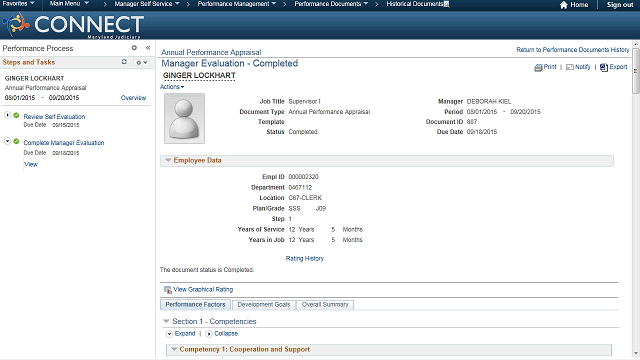Click the CONNECT Maryland Judiciary logo
The width and height of the screenshot is (640, 360).
[x=73, y=25]
